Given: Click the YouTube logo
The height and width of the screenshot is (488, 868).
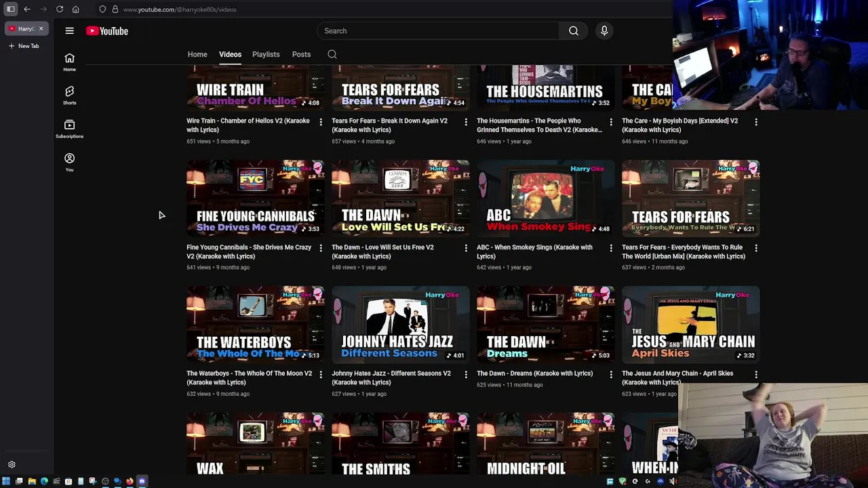Looking at the screenshot, I should coord(107,30).
